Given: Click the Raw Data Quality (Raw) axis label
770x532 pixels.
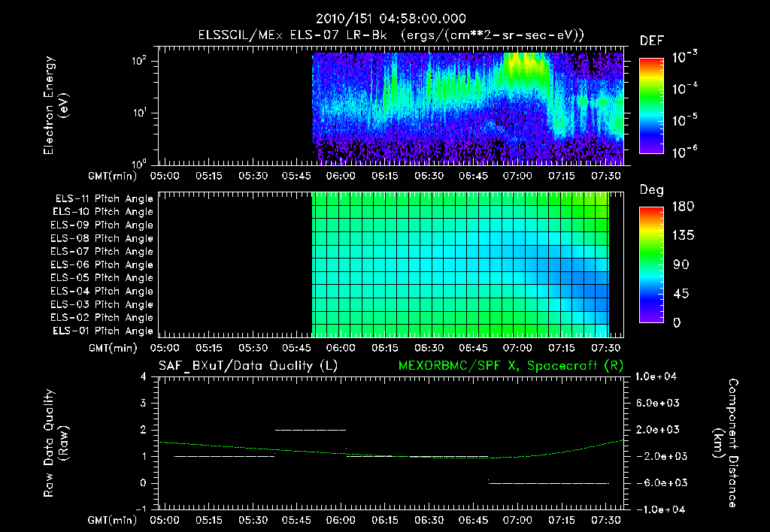Looking at the screenshot, I should 56,443.
